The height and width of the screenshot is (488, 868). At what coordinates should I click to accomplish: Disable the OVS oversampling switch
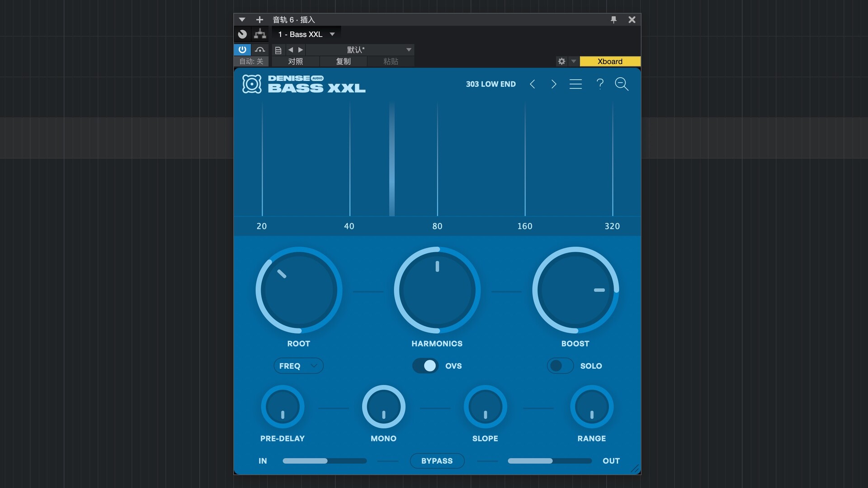click(x=425, y=366)
